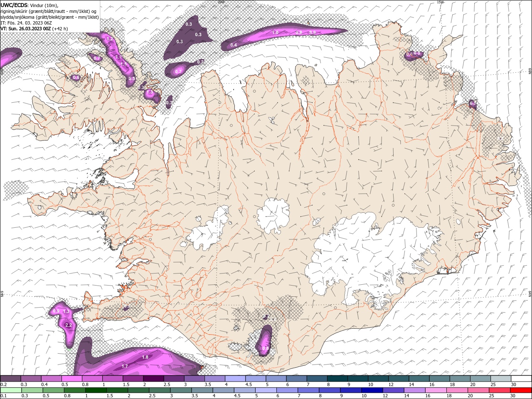Click the UWC/ECDS title text
Viewport: 532px width, 399px height.
pos(14,5)
